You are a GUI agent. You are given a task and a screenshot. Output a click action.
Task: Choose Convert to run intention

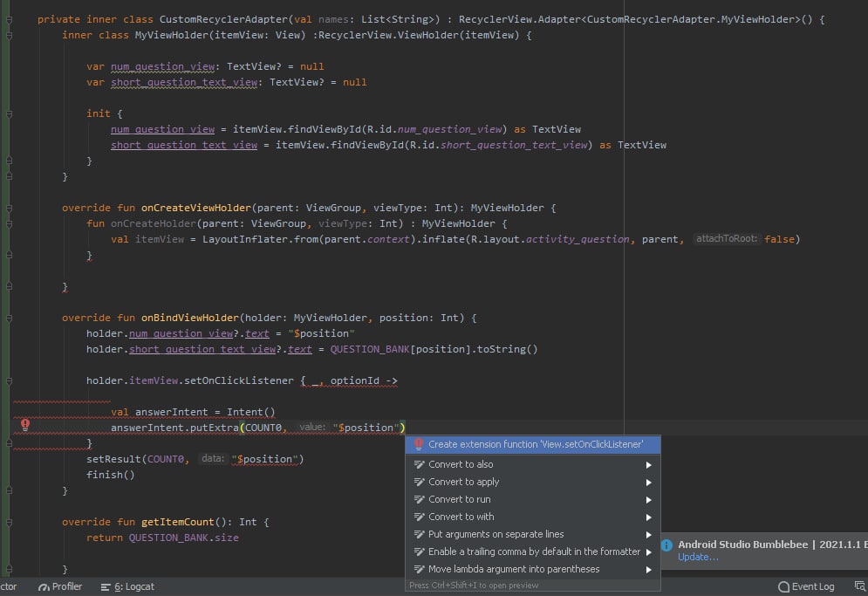coord(532,500)
